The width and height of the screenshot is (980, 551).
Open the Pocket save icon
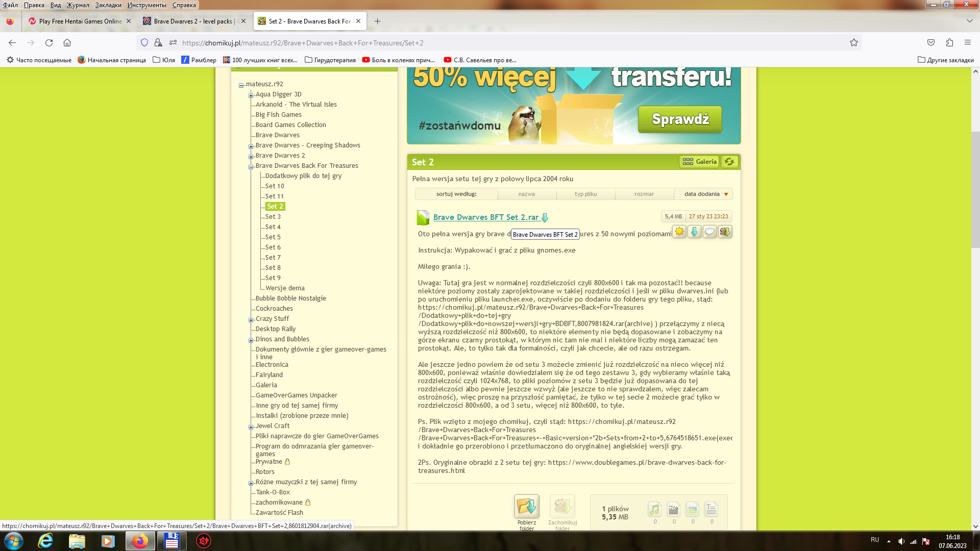click(x=931, y=43)
